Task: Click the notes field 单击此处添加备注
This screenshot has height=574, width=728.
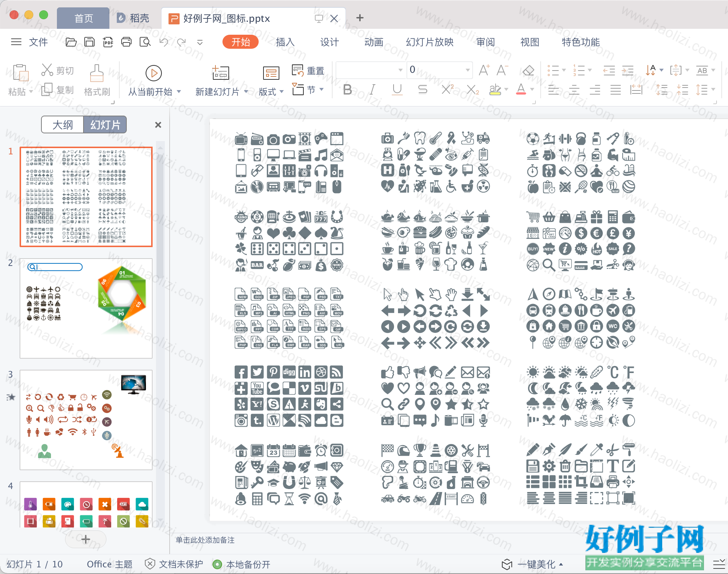Action: (x=205, y=540)
